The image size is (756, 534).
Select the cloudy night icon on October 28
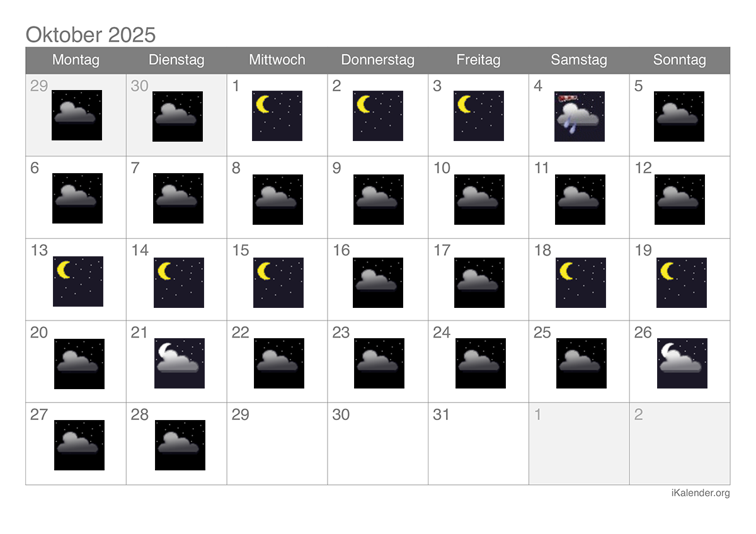tap(180, 445)
